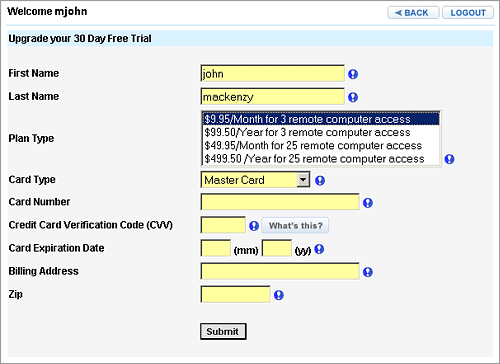This screenshot has height=364, width=500.
Task: Select $499.50/Year for 25 remote computer plan
Action: 321,159
